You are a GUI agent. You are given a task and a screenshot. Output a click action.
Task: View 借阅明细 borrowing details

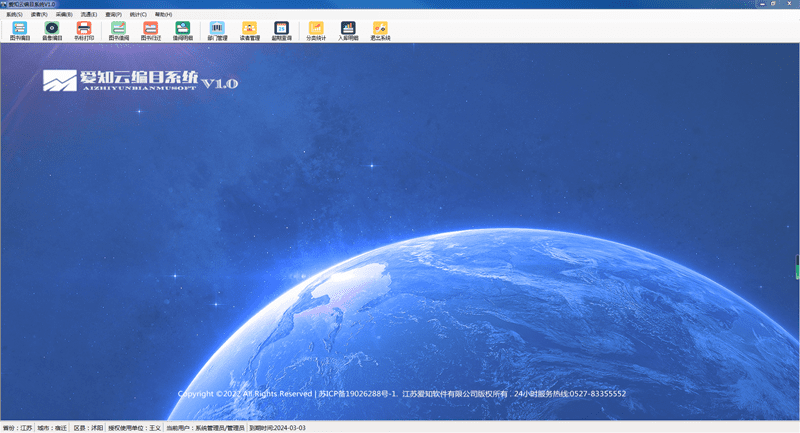click(x=183, y=30)
